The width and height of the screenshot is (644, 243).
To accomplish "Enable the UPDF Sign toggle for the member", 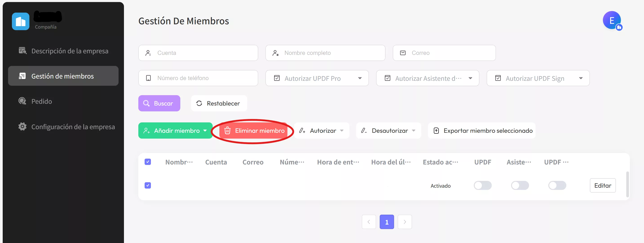I will tap(557, 185).
